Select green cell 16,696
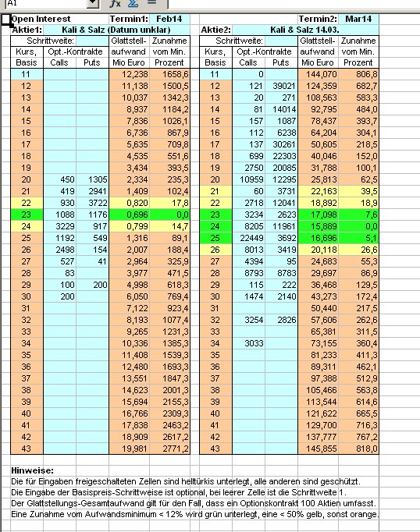 [x=319, y=238]
